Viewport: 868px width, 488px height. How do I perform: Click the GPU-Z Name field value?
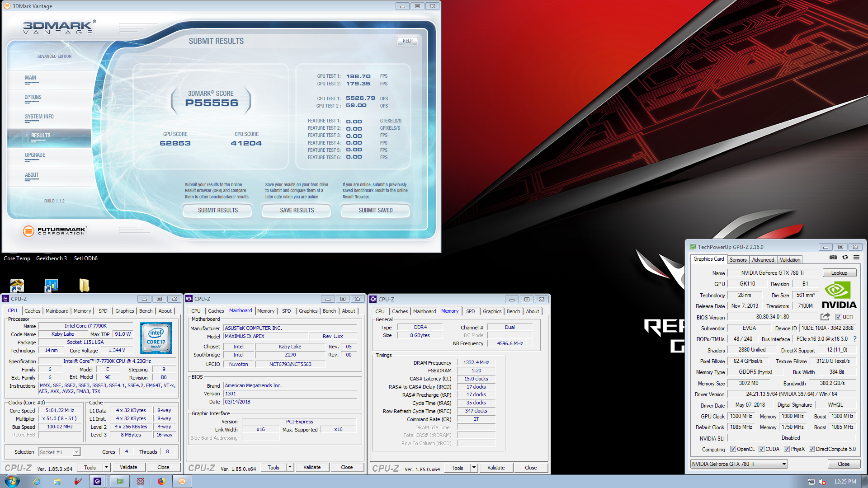pyautogui.click(x=772, y=273)
